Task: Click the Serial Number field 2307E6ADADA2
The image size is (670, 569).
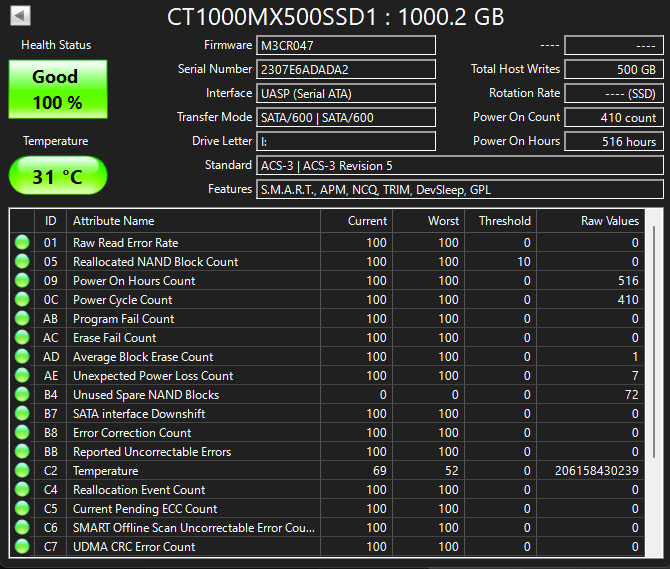Action: coord(346,69)
